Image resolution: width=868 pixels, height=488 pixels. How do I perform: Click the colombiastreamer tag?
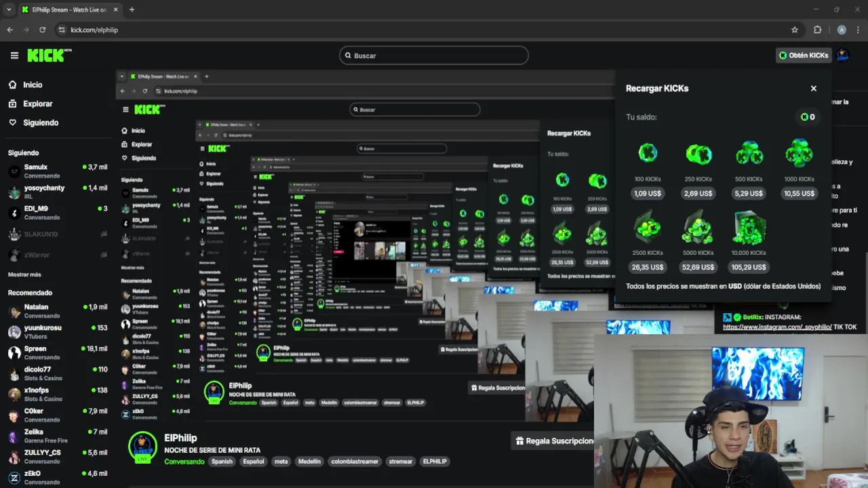coord(355,462)
